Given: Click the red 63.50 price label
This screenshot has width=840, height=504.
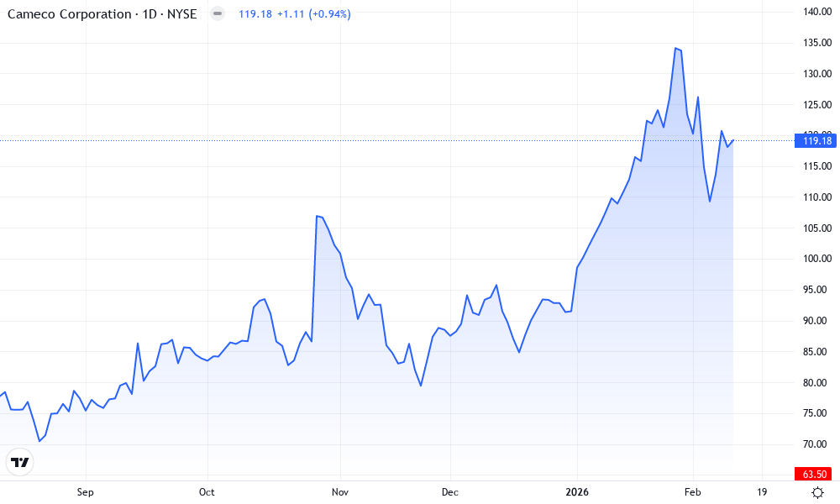Looking at the screenshot, I should [x=811, y=473].
